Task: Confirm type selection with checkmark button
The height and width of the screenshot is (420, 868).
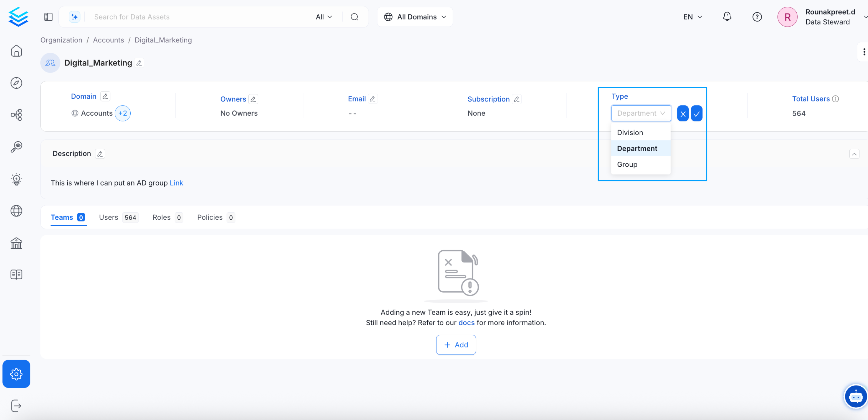Action: (x=696, y=114)
